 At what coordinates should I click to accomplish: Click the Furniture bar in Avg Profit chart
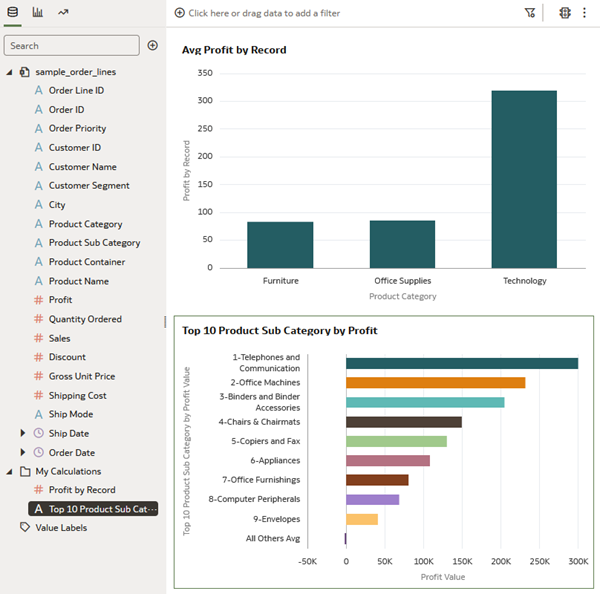click(x=280, y=245)
